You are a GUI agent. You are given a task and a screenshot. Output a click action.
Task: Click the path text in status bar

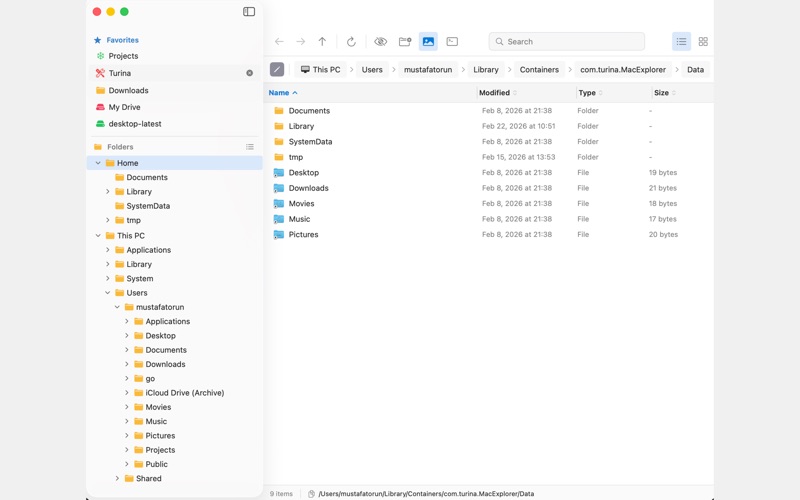point(426,494)
